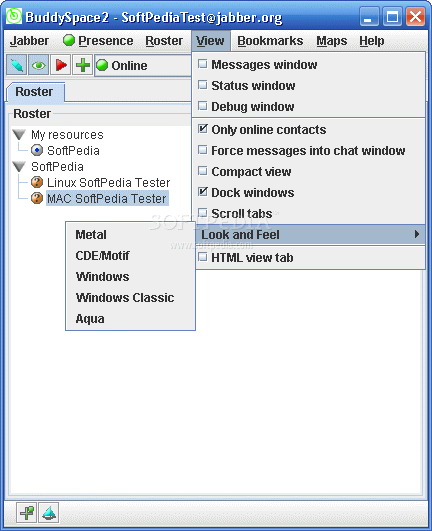Choose the Windows look and feel
Viewport: 432px width, 531px height.
[x=131, y=277]
